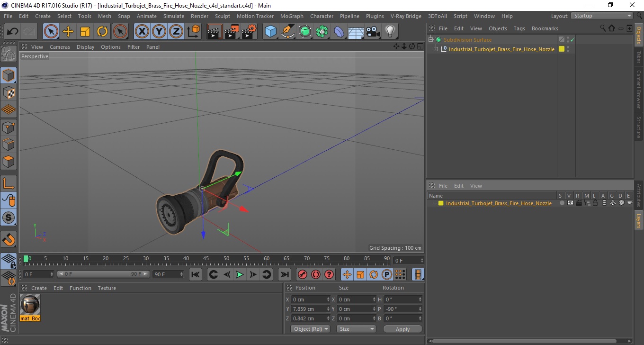Click the Undo arrow icon

13,32
